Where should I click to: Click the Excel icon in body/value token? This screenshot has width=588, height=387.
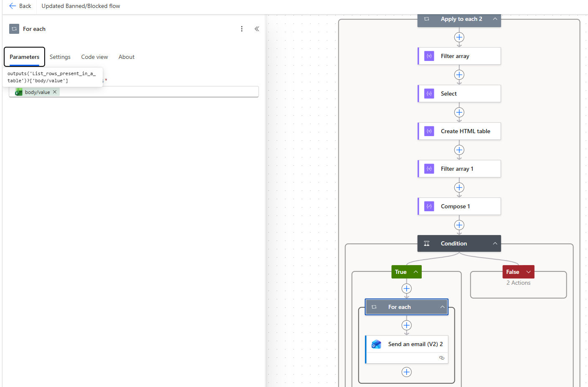point(19,92)
